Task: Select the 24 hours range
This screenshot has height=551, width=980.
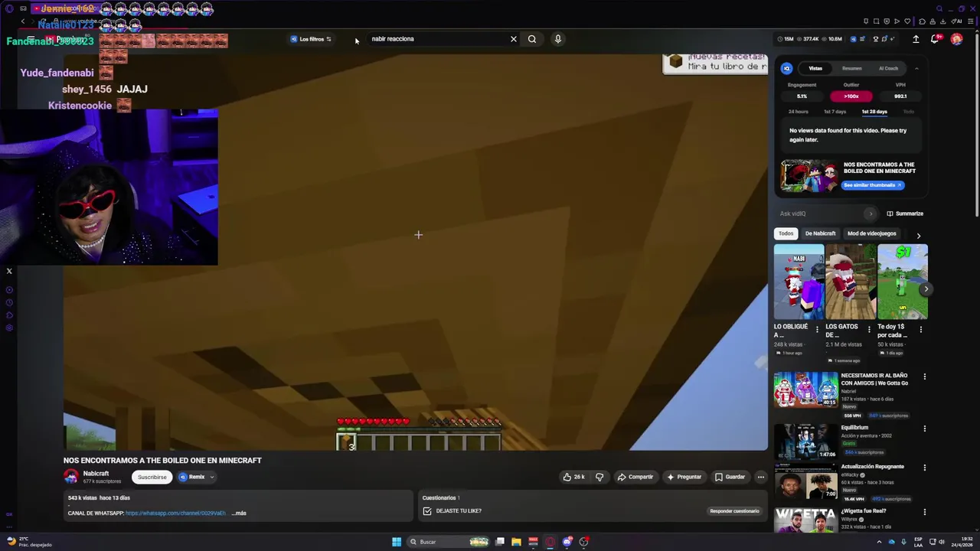Action: [x=798, y=112]
